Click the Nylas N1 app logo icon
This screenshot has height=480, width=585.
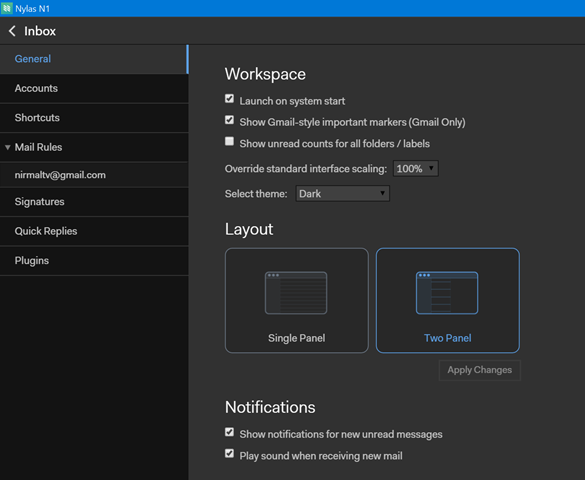(6, 8)
